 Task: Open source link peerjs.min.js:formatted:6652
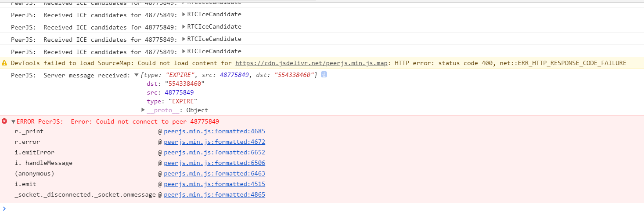[214, 153]
